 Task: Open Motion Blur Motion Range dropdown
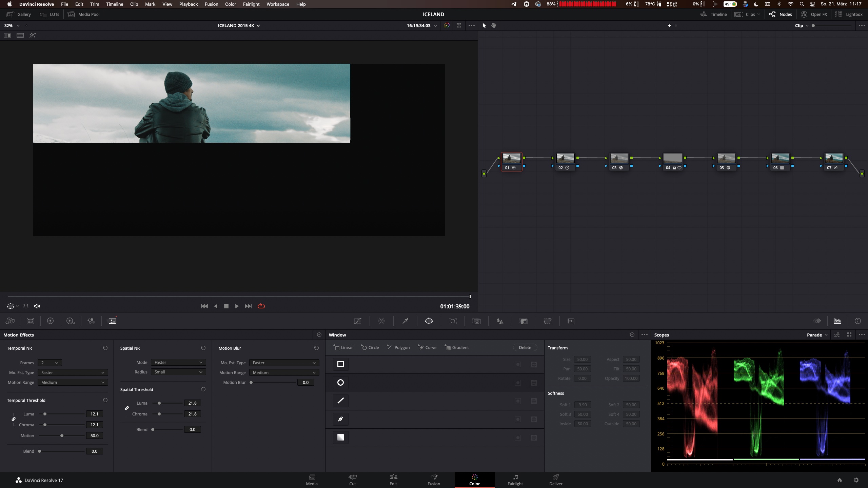click(x=284, y=372)
